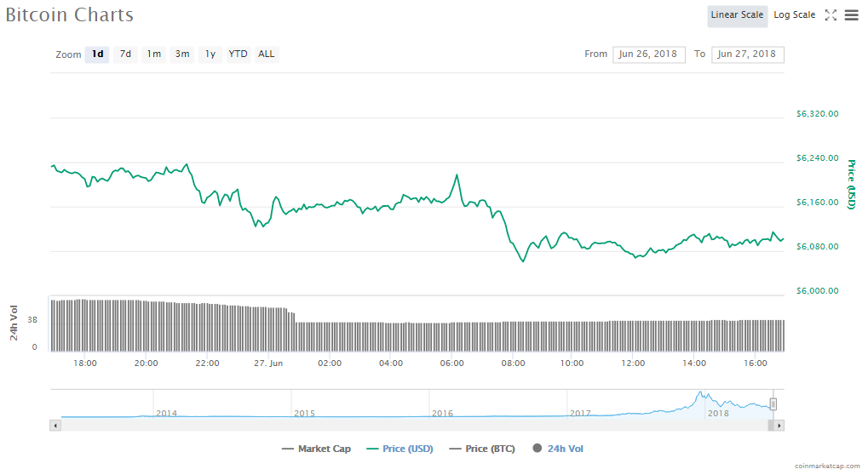Choose the 1y zoom range

(x=210, y=54)
